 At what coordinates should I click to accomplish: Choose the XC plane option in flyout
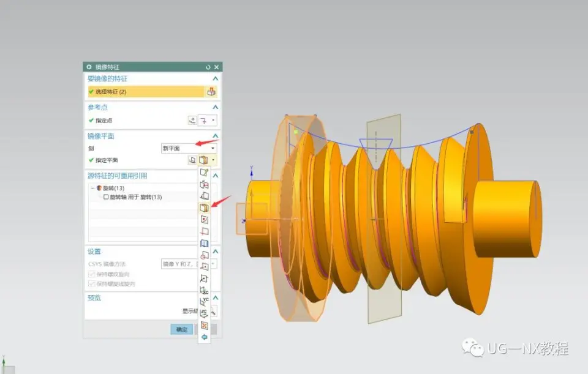[x=204, y=290]
